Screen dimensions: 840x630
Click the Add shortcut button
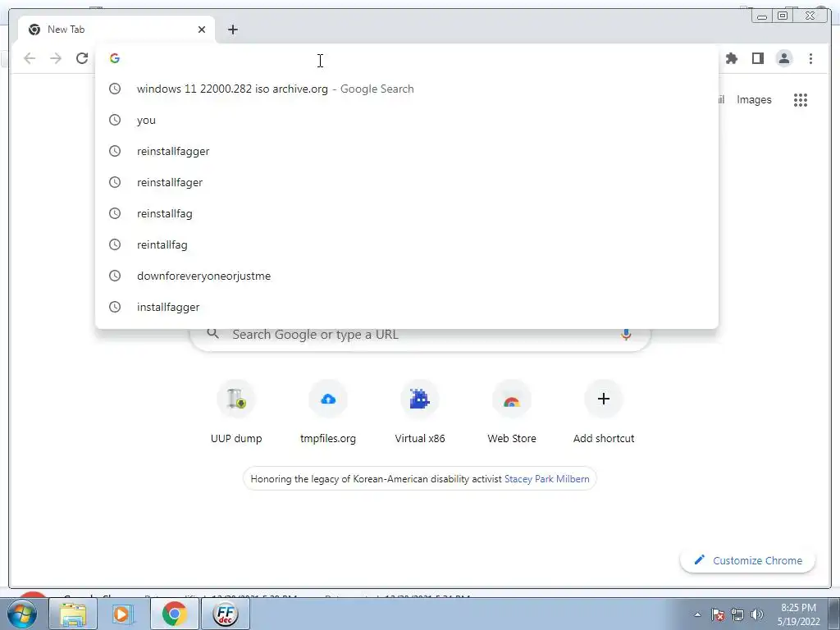[x=604, y=413]
